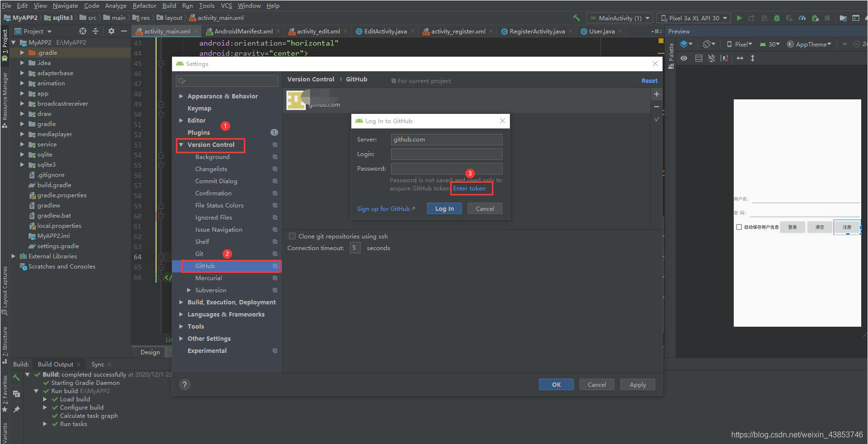
Task: Click the plus add account icon
Action: pyautogui.click(x=657, y=94)
